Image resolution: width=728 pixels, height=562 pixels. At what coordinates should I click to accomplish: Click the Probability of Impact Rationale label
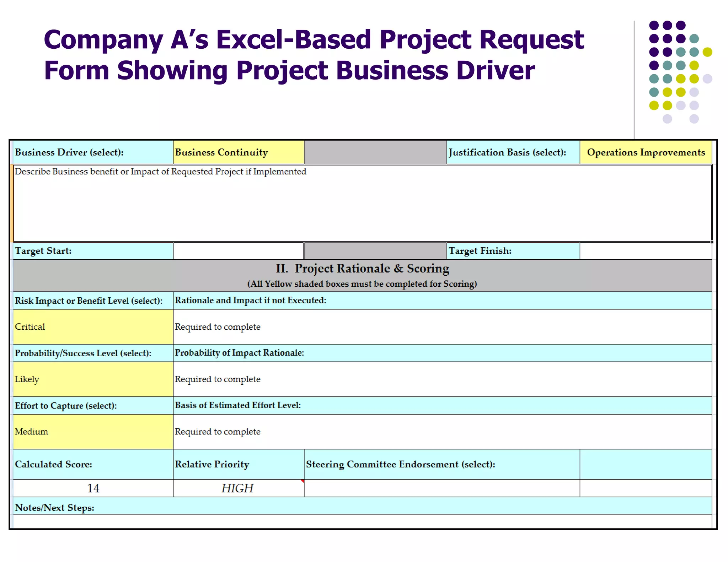[239, 353]
